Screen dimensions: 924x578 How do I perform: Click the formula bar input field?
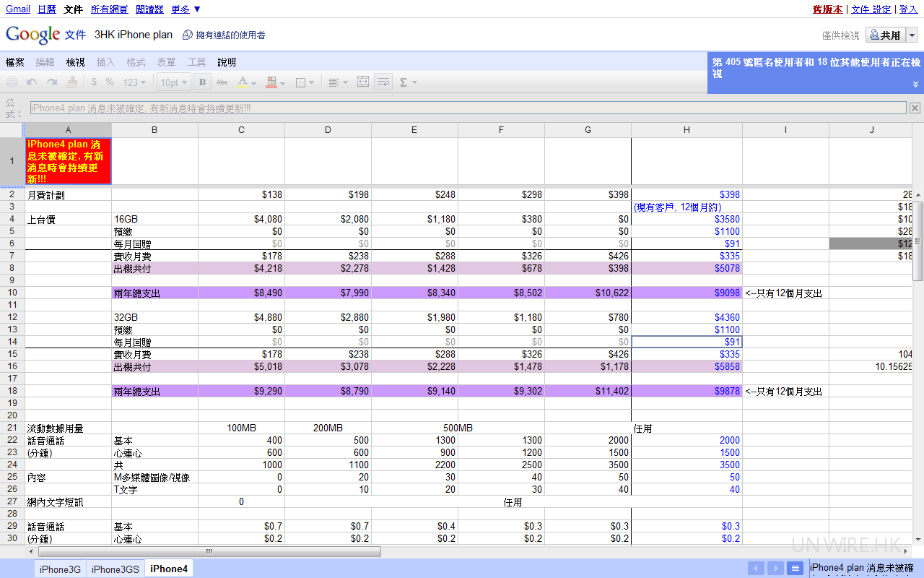coord(468,108)
